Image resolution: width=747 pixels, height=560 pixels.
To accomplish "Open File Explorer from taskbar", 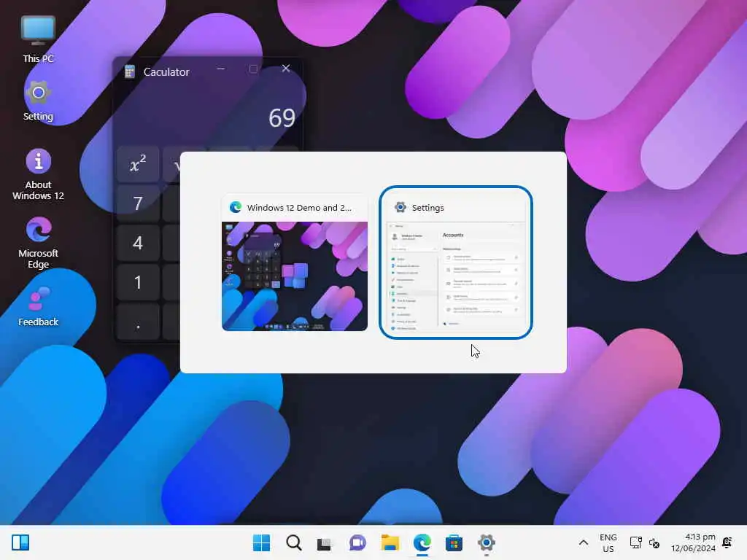I will point(390,542).
